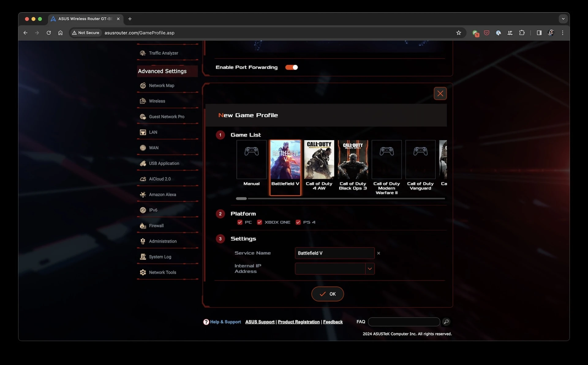Viewport: 588px width, 365px height.
Task: Open the tab search dropdown chevron
Action: pyautogui.click(x=563, y=19)
